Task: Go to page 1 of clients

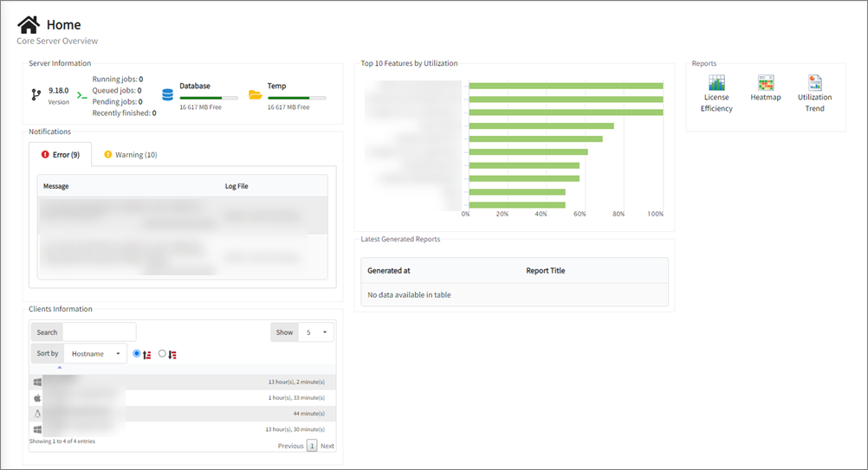Action: pyautogui.click(x=312, y=446)
